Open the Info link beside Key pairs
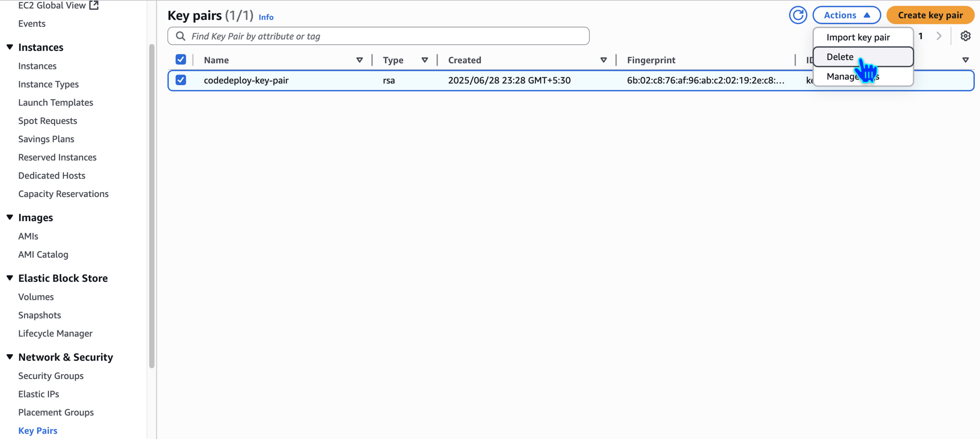 [266, 17]
